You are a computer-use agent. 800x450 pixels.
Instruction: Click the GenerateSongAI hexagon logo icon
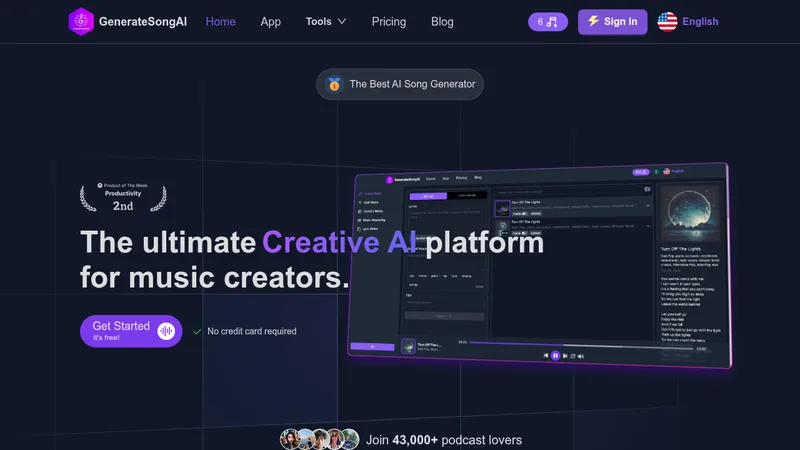click(81, 21)
